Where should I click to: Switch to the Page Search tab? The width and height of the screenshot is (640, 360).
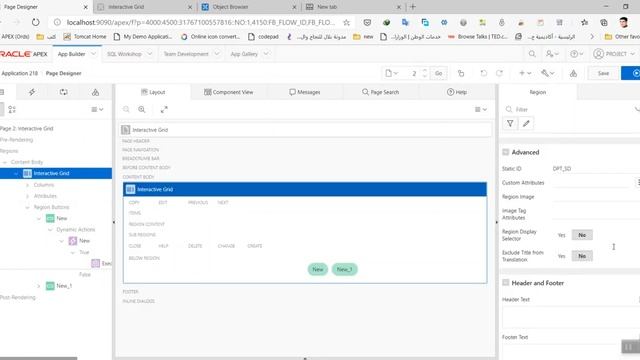(x=380, y=92)
